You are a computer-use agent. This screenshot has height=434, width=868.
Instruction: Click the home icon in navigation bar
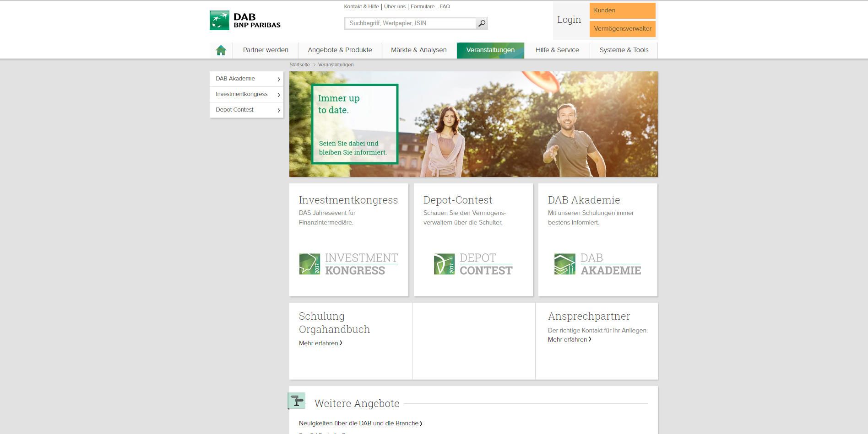pos(221,50)
